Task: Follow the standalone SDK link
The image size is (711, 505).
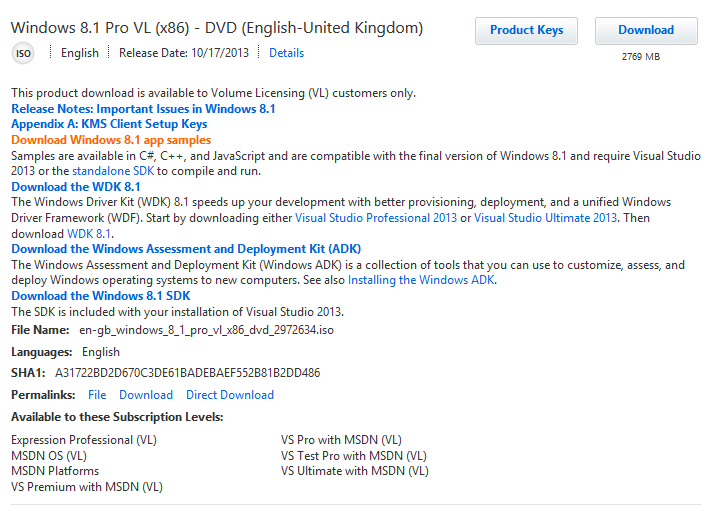Action: coord(113,171)
